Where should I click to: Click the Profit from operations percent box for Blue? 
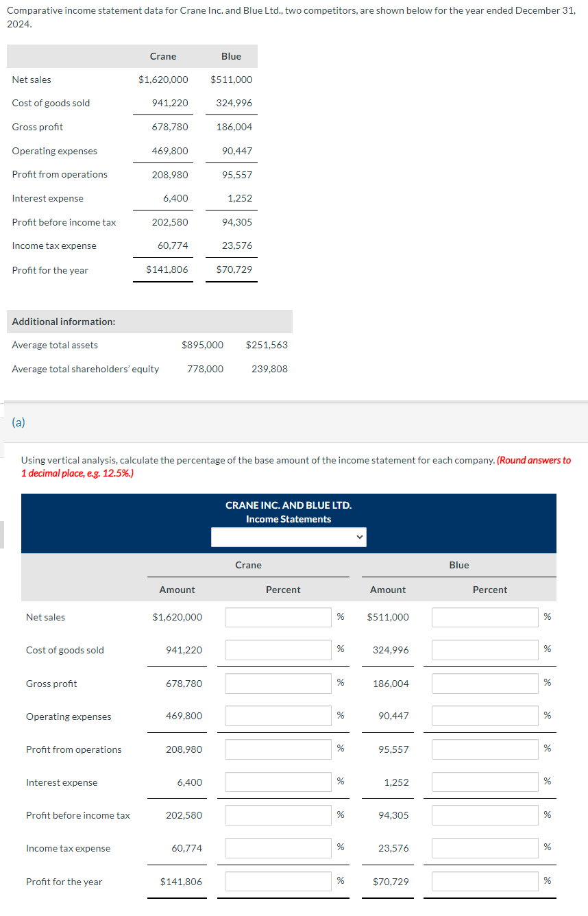pos(485,749)
